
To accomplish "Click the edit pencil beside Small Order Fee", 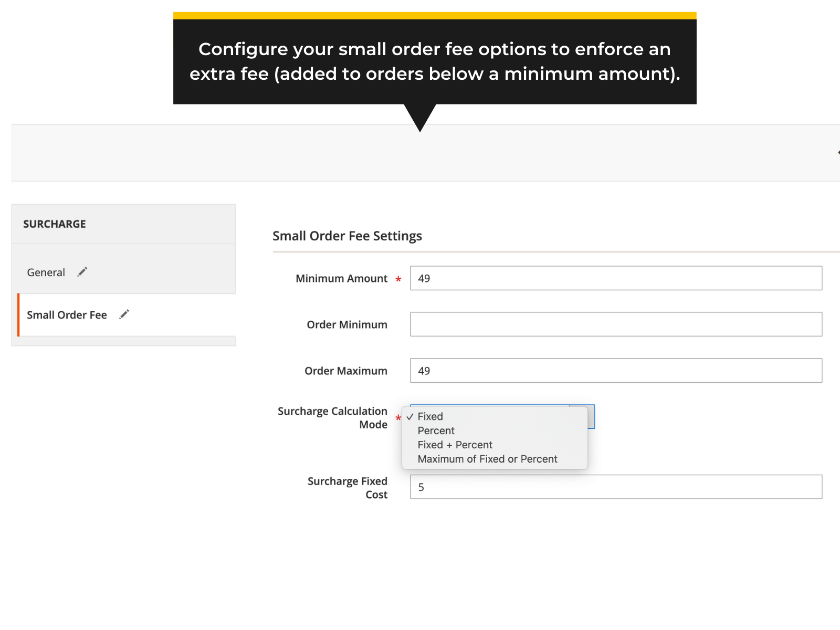I will click(124, 314).
